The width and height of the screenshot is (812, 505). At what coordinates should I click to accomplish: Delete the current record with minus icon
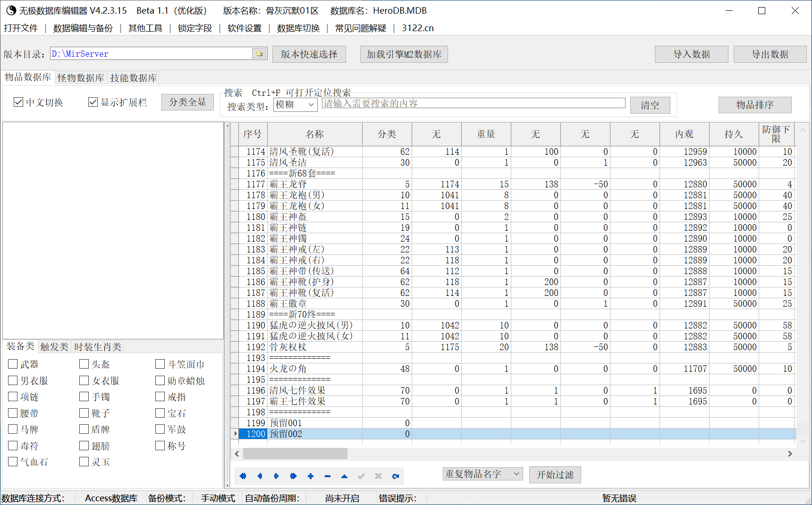pos(328,476)
